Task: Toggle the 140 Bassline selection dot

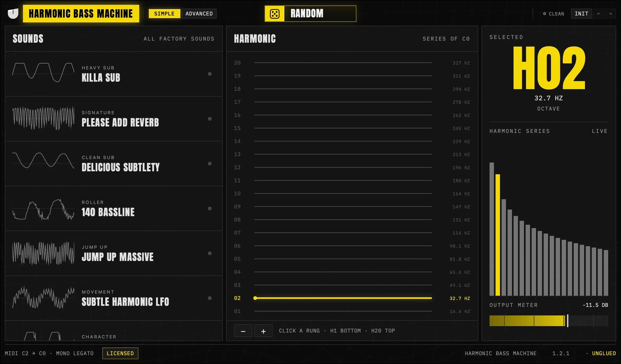Action: pyautogui.click(x=210, y=208)
